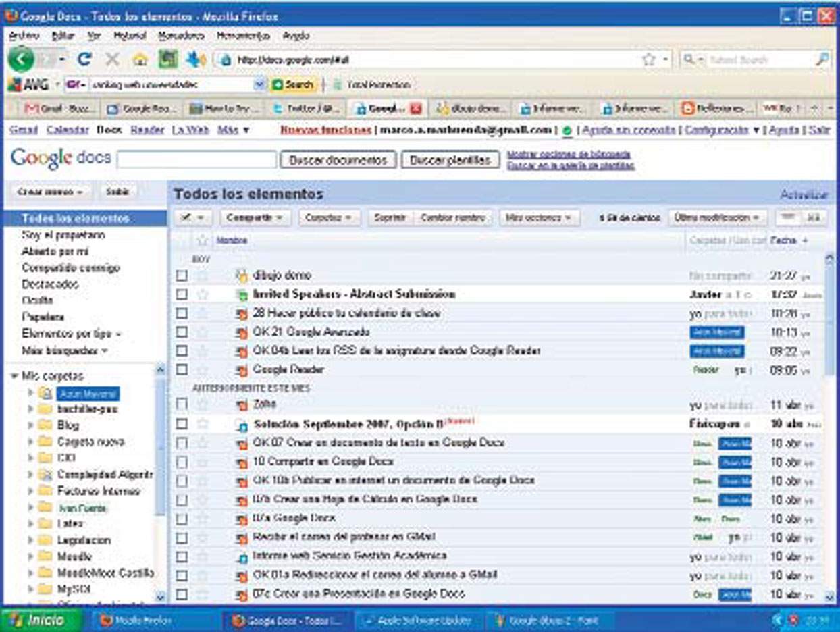Screen dimensions: 840x632
Task: Tick the checkbox for Google Reader document
Action: (x=182, y=370)
